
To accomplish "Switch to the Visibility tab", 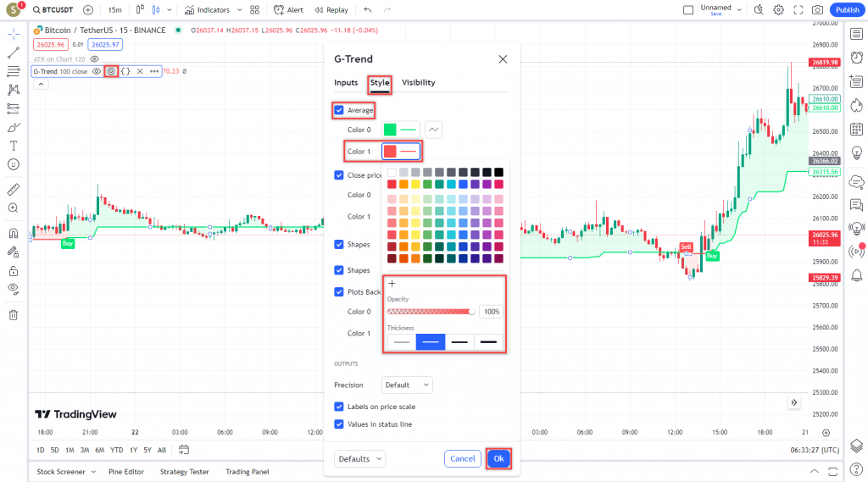I will 419,82.
